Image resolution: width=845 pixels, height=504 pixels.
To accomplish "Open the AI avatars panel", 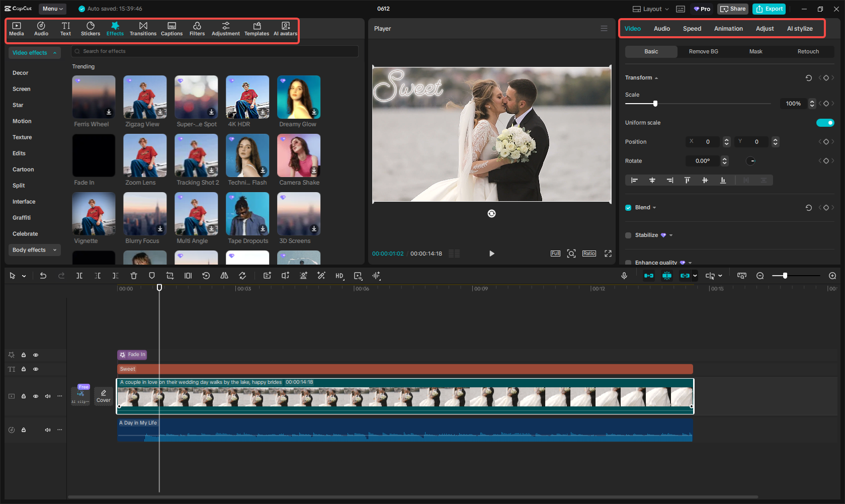I will pos(285,28).
